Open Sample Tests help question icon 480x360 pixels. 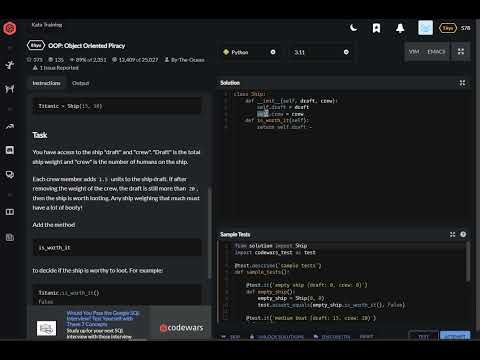tap(463, 234)
